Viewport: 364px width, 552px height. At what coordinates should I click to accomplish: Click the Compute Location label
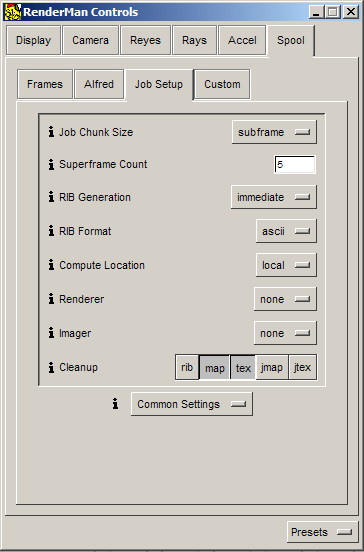[102, 265]
